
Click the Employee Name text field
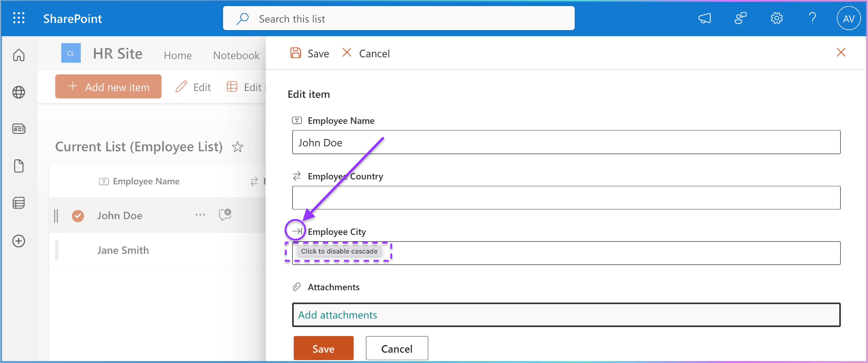tap(566, 142)
